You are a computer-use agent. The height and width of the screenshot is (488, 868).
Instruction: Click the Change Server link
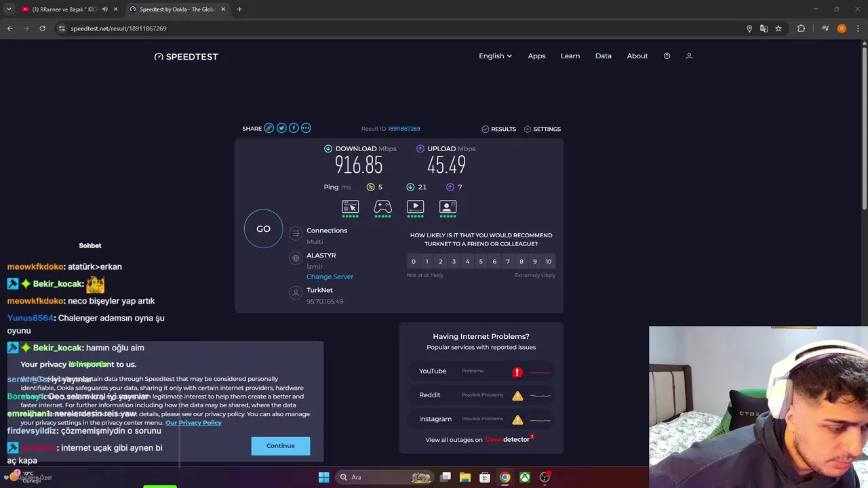pyautogui.click(x=330, y=277)
